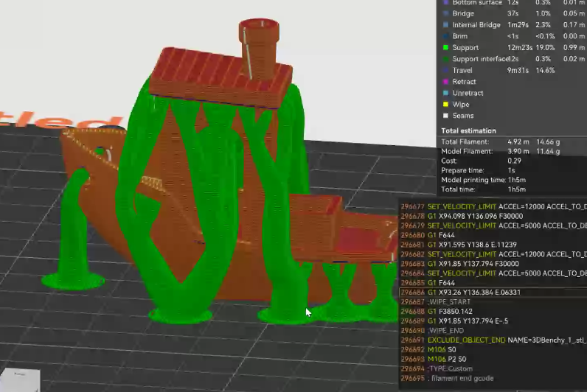The image size is (587, 392).
Task: Toggle Brim line type in legend
Action: (459, 36)
